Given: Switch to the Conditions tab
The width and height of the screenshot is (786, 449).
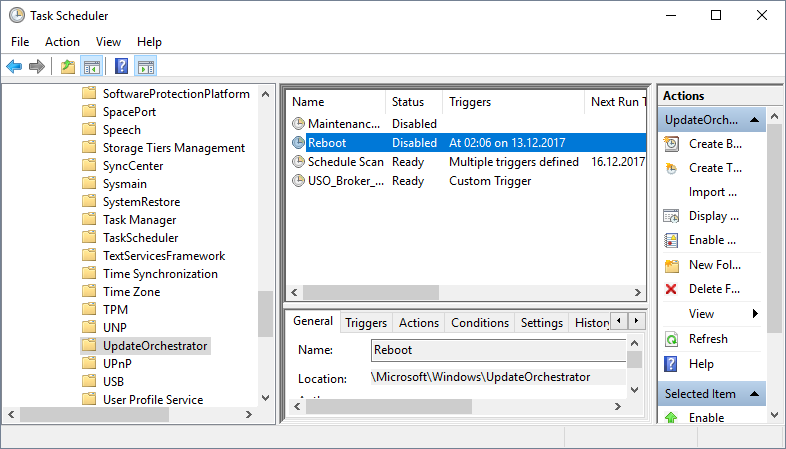Looking at the screenshot, I should point(480,323).
